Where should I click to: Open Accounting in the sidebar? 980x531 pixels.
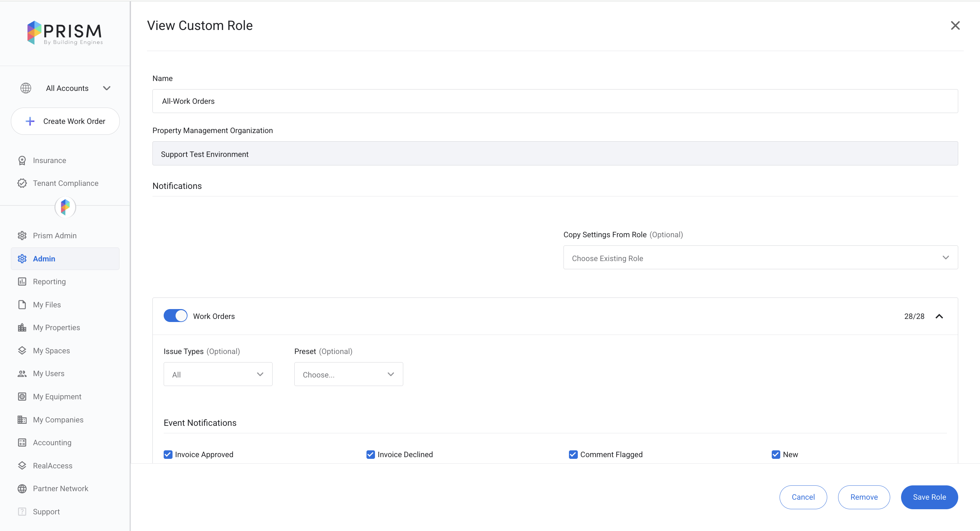(x=52, y=443)
